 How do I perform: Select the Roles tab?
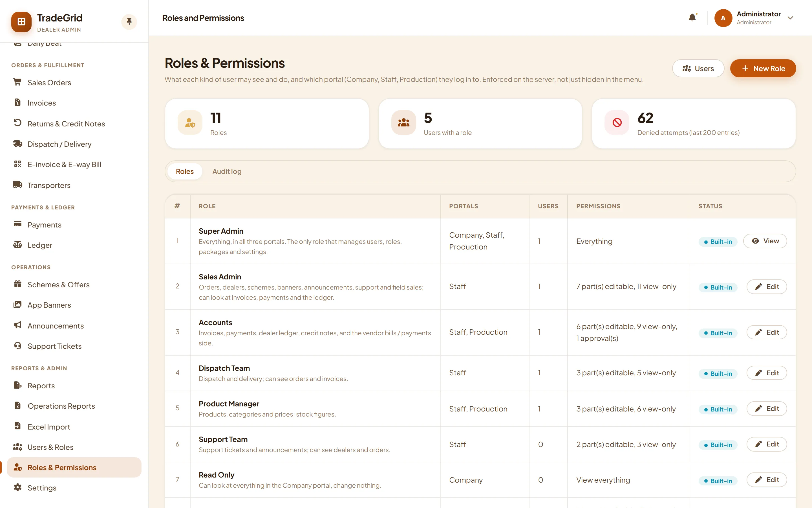[x=185, y=171]
